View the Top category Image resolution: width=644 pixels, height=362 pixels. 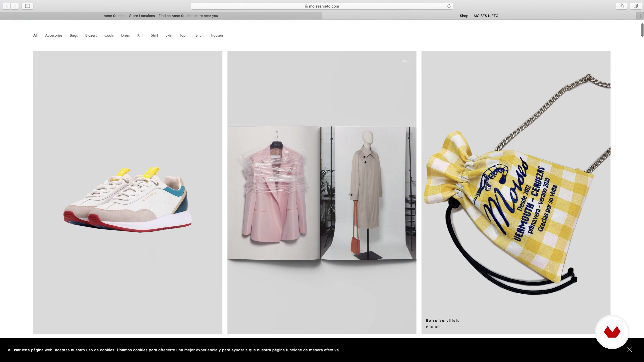click(183, 35)
